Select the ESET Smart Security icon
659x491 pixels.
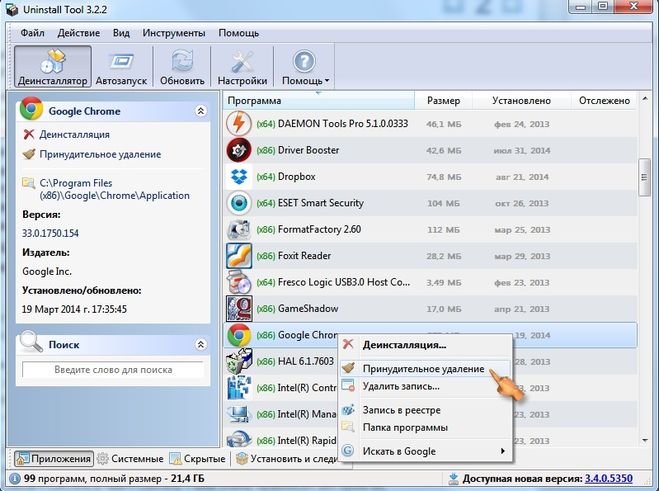click(239, 203)
